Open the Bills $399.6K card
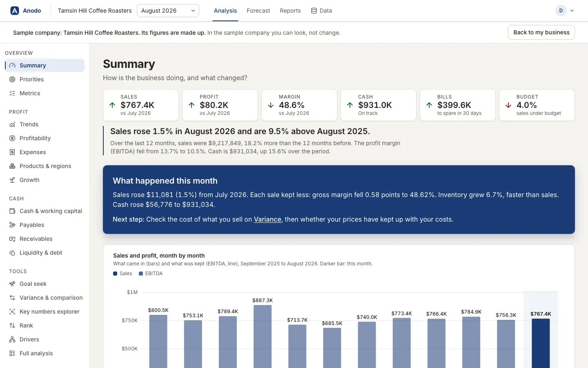 coord(458,105)
